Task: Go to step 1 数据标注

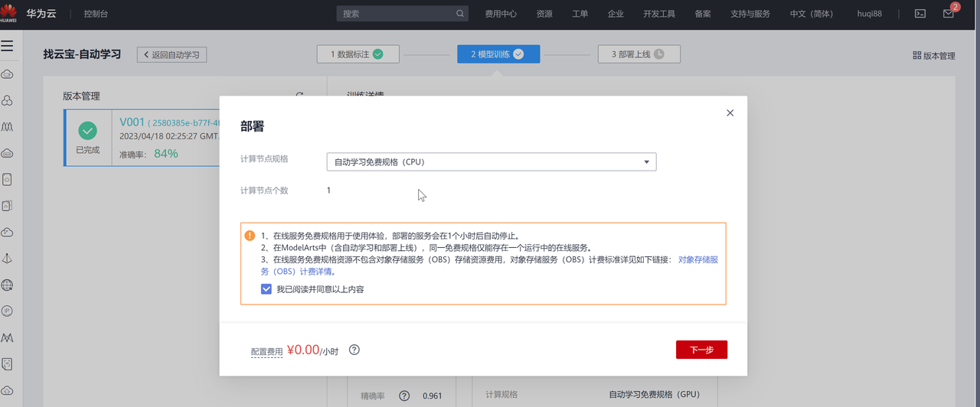Action: coord(357,54)
